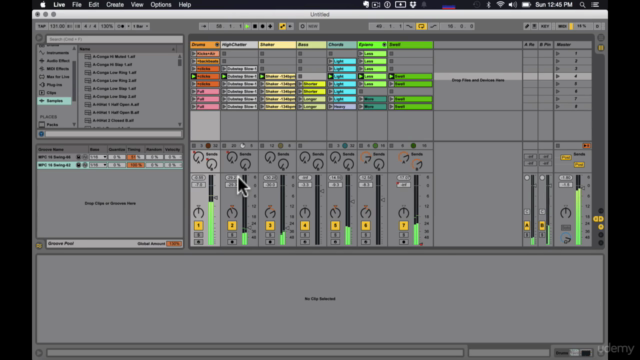Toggle the Automation Arm button

[282, 26]
